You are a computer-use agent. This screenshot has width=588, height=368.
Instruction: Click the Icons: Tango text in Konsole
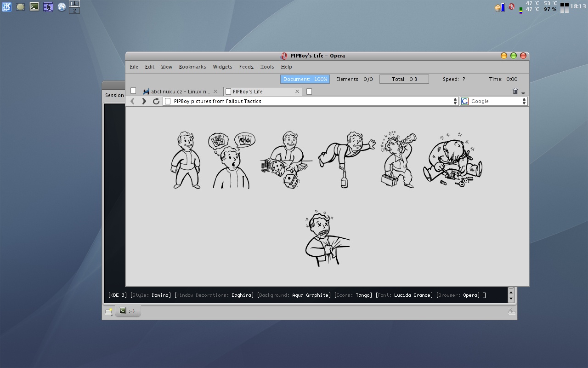click(x=353, y=295)
